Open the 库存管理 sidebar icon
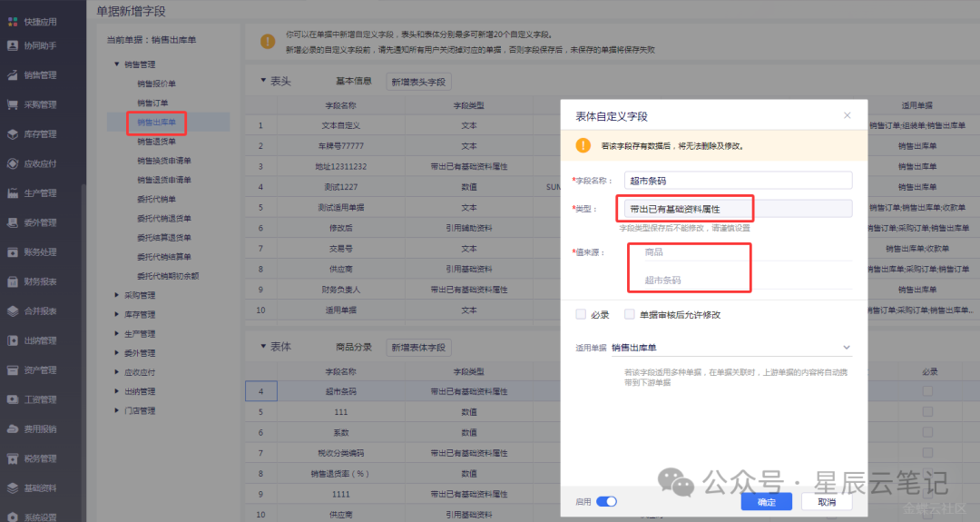This screenshot has height=522, width=980. (13, 134)
